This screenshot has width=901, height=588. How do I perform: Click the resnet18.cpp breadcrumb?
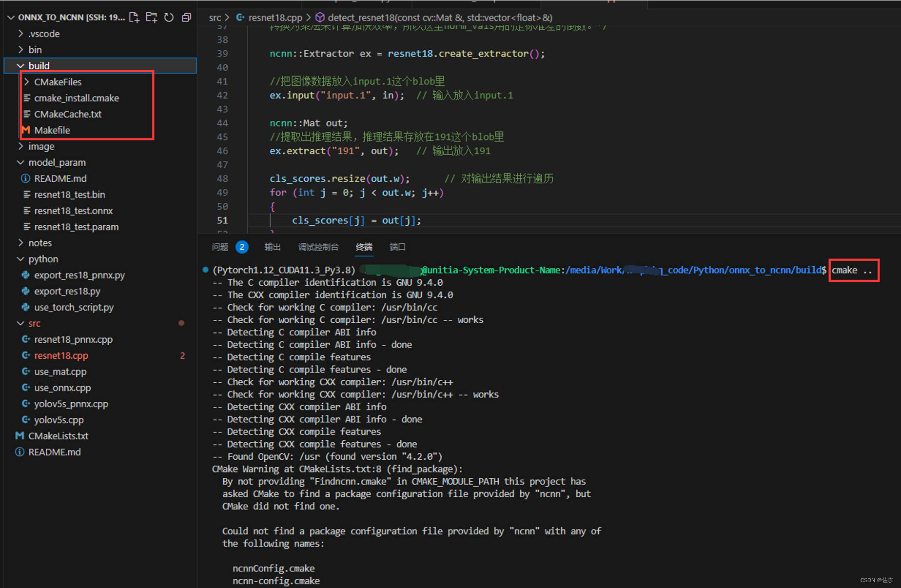(x=275, y=18)
